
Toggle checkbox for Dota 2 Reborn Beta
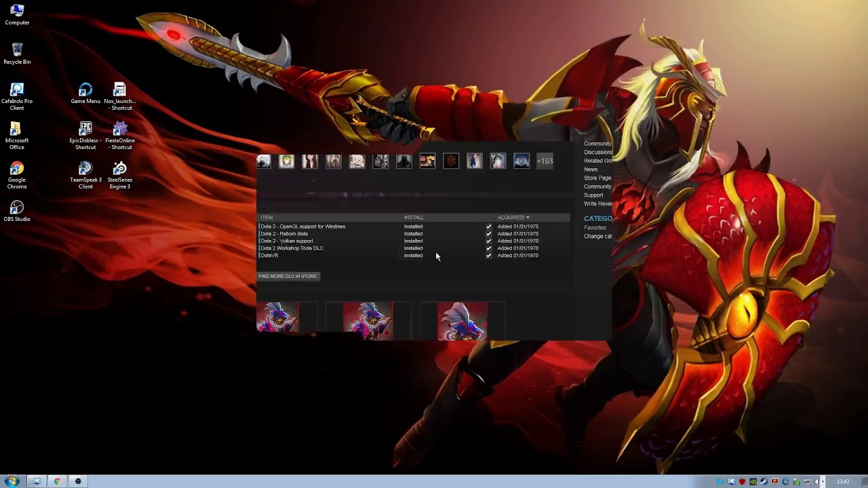click(x=489, y=234)
